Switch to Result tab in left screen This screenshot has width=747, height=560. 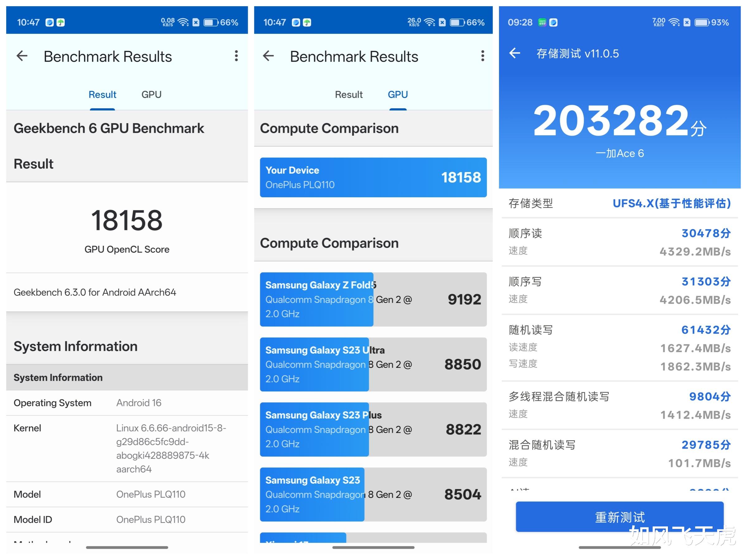pyautogui.click(x=102, y=95)
